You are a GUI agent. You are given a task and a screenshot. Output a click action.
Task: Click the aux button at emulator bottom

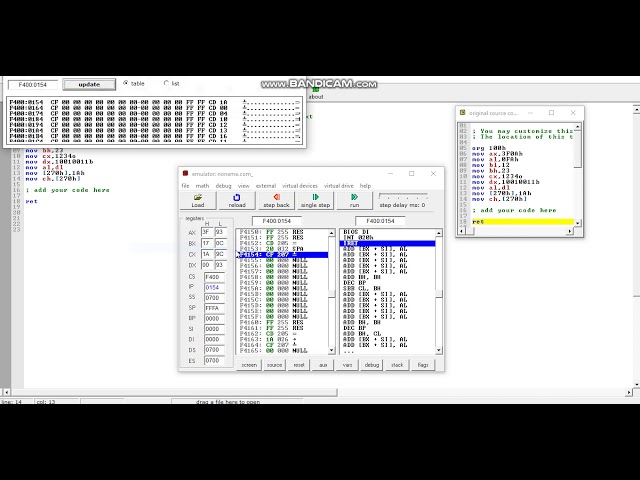click(323, 365)
